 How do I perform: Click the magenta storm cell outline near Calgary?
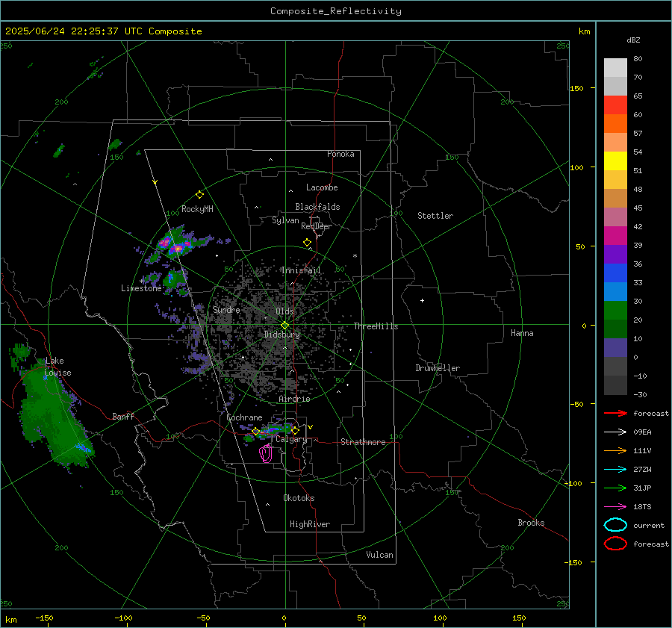click(266, 453)
